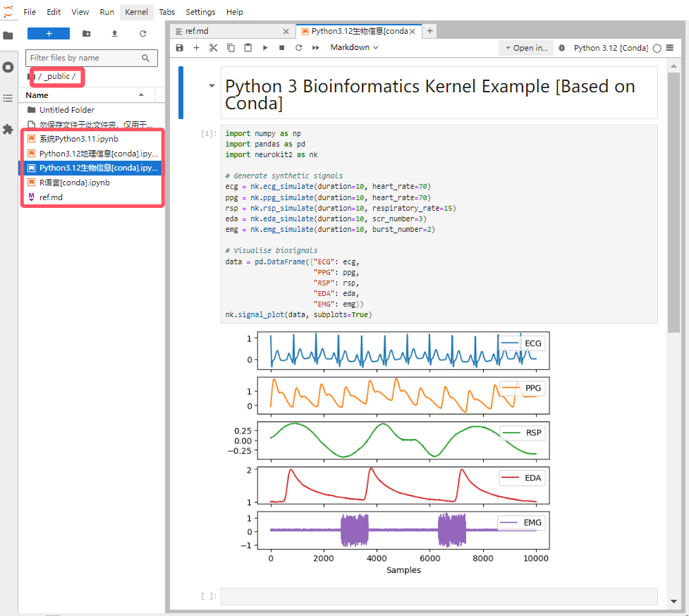Restart kernel and run all cells
Image resolution: width=689 pixels, height=616 pixels.
pos(315,48)
